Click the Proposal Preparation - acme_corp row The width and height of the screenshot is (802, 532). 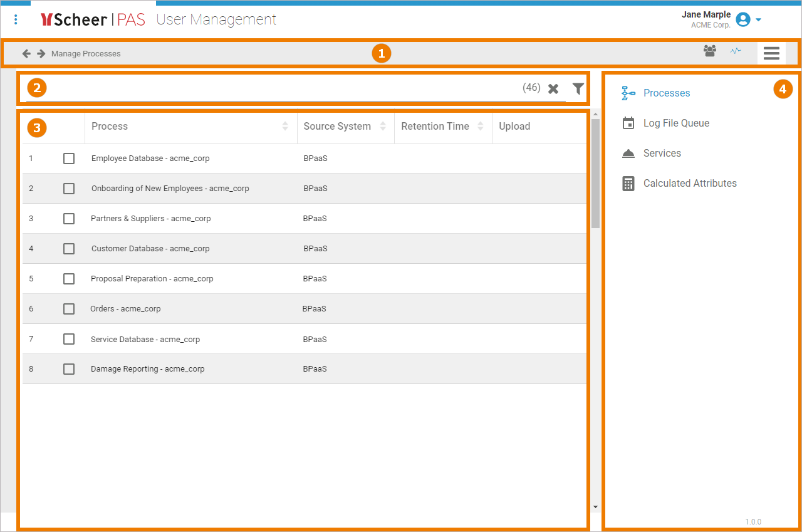coord(152,279)
